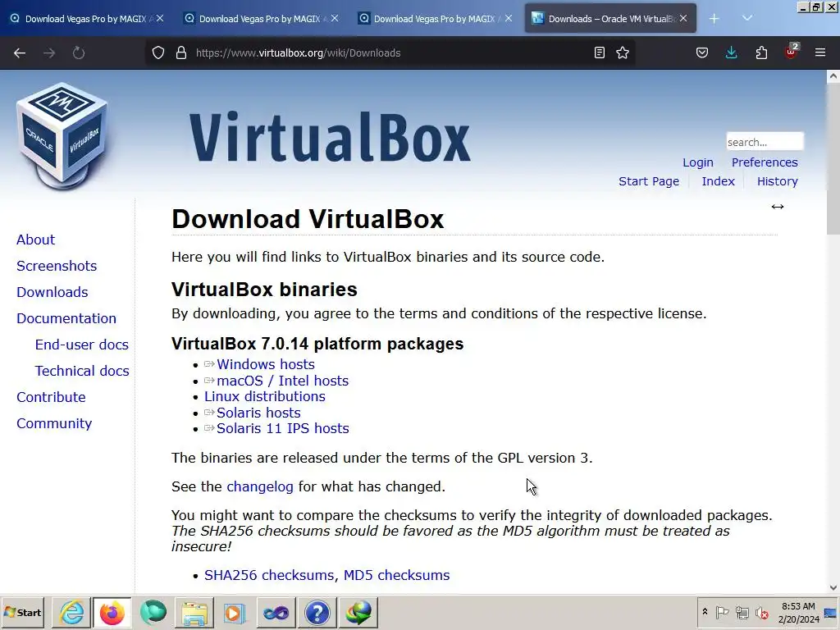Open End-user docs in the sidebar
Image resolution: width=840 pixels, height=630 pixels.
81,345
